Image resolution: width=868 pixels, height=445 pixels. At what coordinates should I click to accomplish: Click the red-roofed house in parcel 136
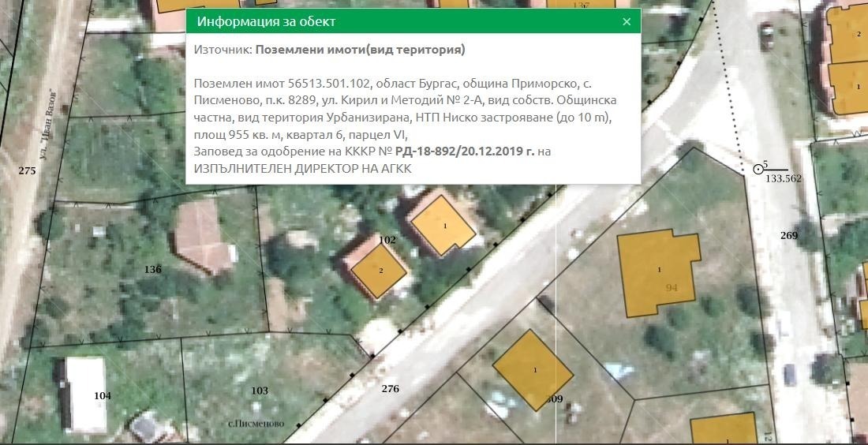pyautogui.click(x=203, y=238)
